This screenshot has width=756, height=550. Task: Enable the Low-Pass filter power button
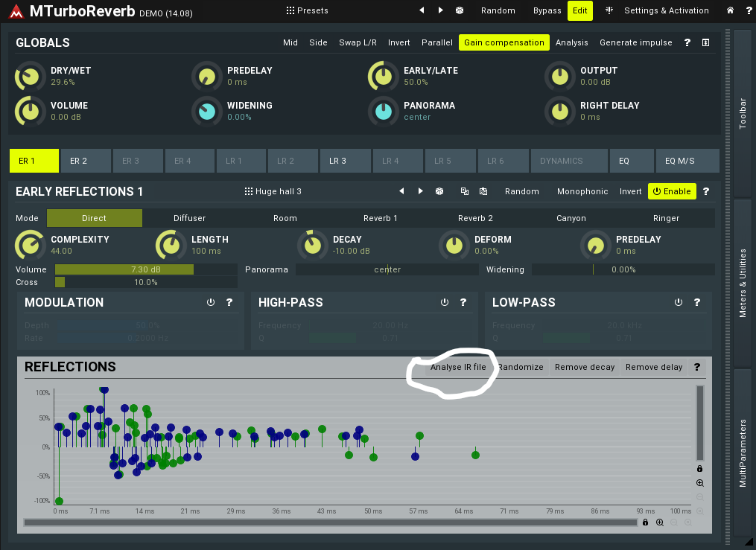tap(679, 302)
